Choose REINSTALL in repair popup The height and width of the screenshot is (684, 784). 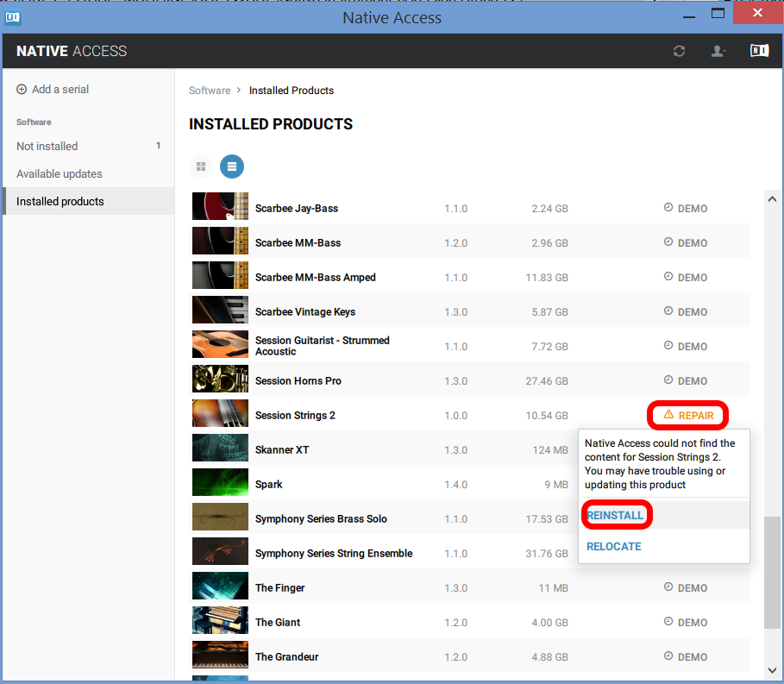615,516
